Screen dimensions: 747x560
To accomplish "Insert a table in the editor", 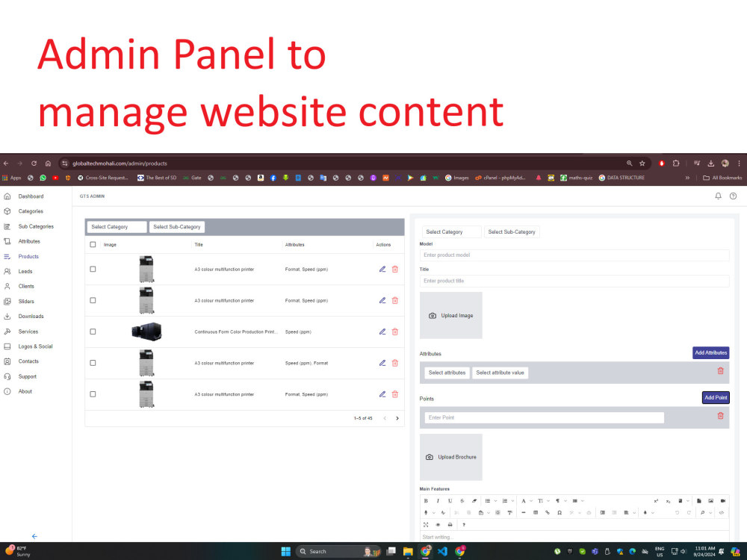I will pyautogui.click(x=536, y=512).
